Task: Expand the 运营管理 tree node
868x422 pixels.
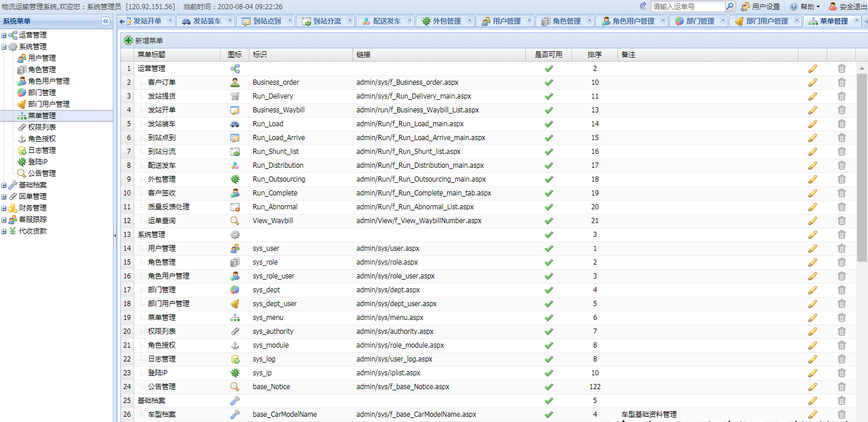Action: [x=5, y=35]
